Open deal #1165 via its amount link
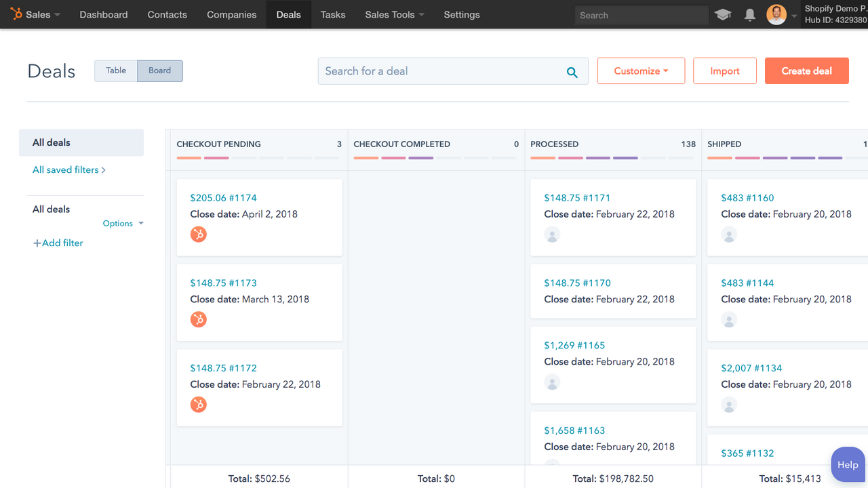The height and width of the screenshot is (488, 868). pos(574,345)
